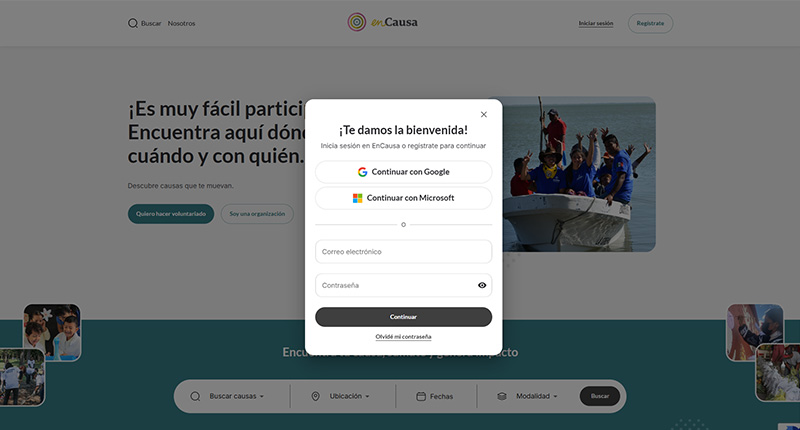Click the Contraseña input field
Screen dimensions: 800x430
click(395, 286)
